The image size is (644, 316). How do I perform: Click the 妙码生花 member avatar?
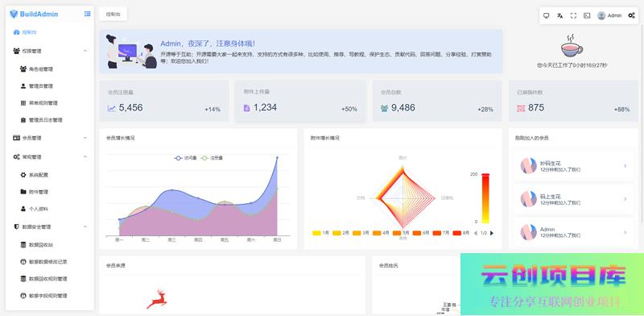[x=529, y=166]
